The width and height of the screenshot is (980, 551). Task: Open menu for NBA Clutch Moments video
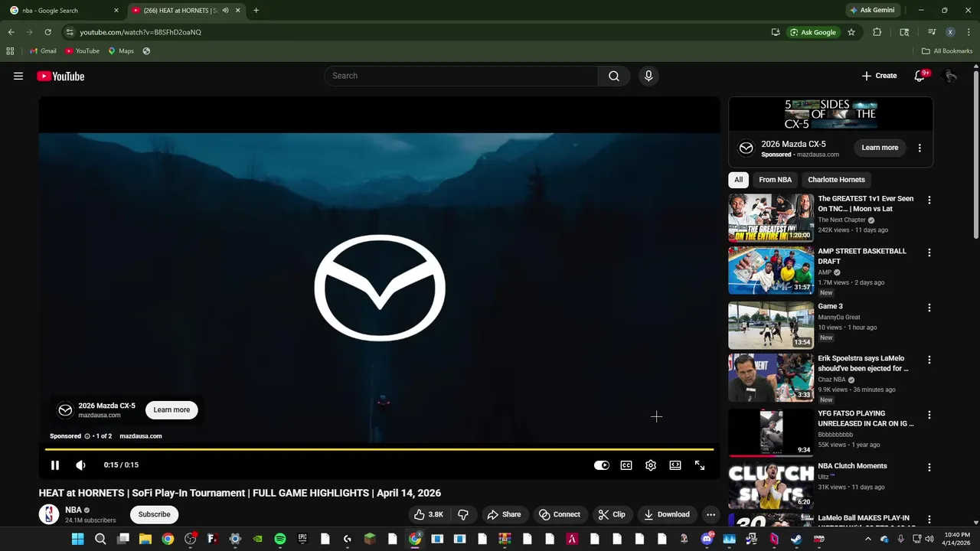point(929,466)
